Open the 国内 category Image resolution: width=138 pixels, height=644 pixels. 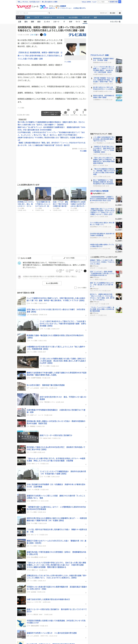(26, 22)
